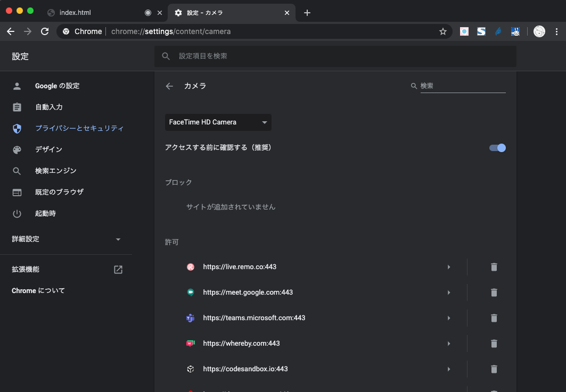This screenshot has width=566, height=392.
Task: Click the Google Meet favicon
Action: [x=190, y=292]
